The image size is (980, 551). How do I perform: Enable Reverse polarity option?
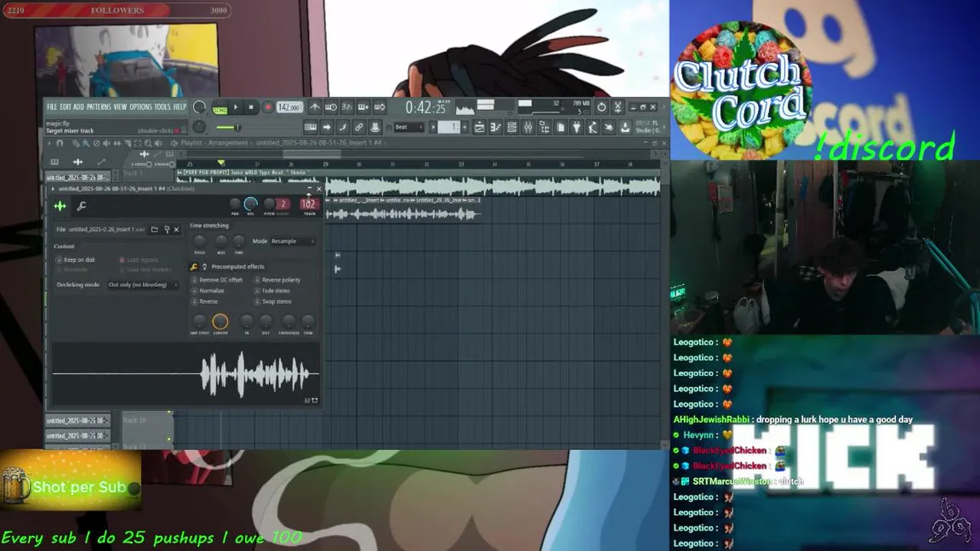coord(277,280)
